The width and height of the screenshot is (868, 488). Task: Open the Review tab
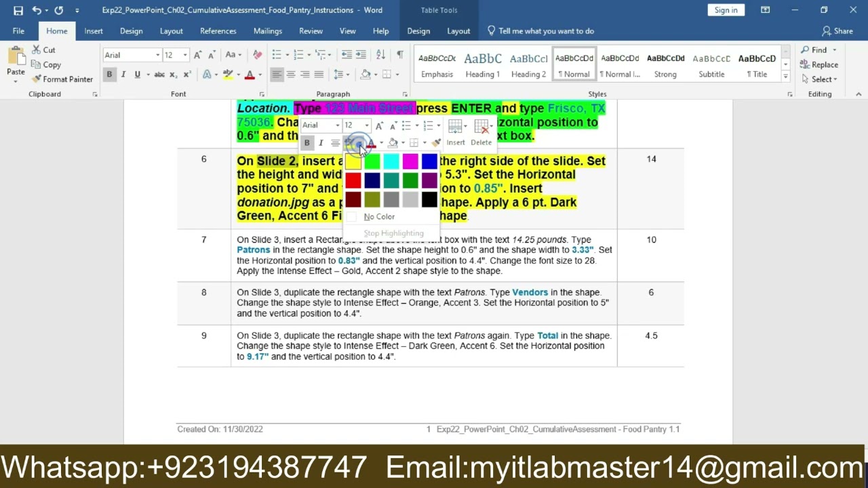pyautogui.click(x=311, y=31)
